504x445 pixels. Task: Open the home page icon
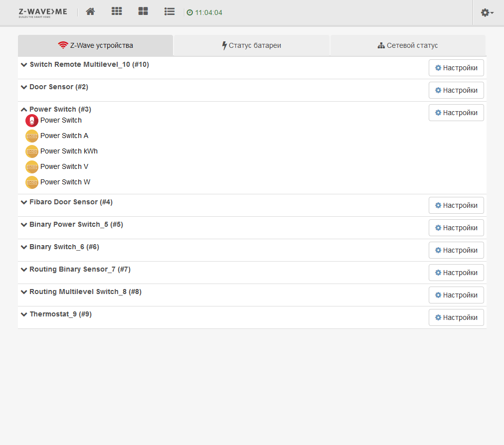(x=90, y=11)
